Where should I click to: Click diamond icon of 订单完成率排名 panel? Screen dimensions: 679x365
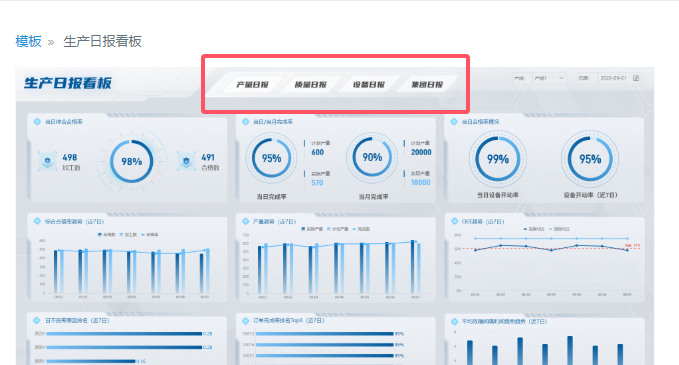tap(246, 320)
